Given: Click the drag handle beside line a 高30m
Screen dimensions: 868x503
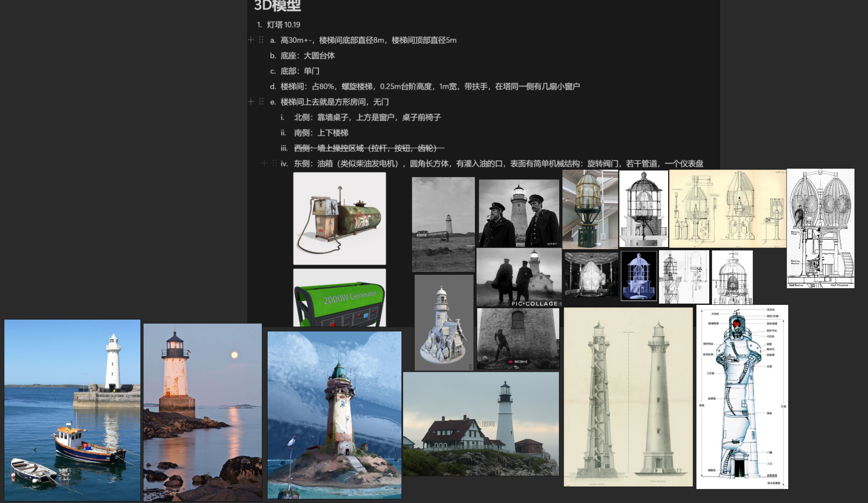Looking at the screenshot, I should tap(261, 40).
